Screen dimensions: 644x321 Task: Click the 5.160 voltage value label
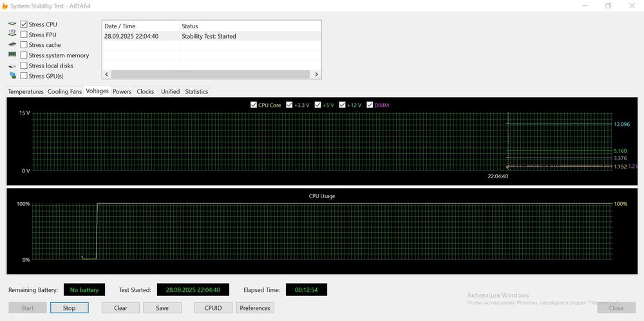click(x=620, y=151)
